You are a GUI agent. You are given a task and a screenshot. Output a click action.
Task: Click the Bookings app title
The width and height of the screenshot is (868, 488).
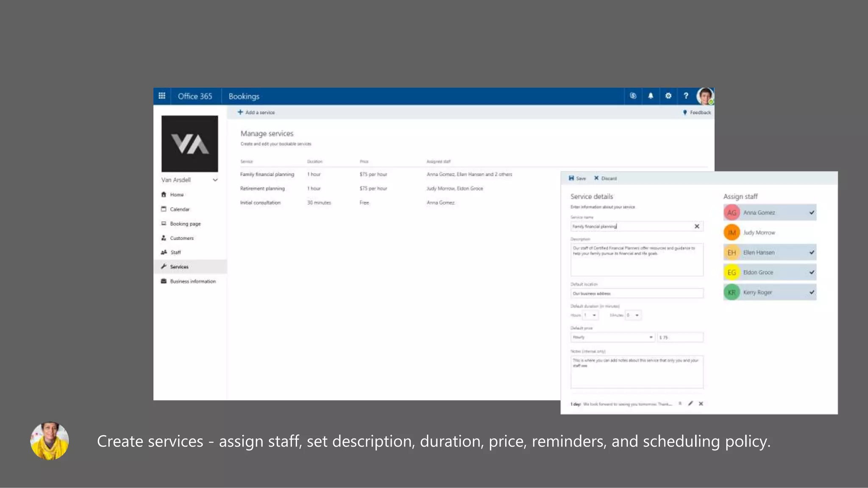coord(244,97)
